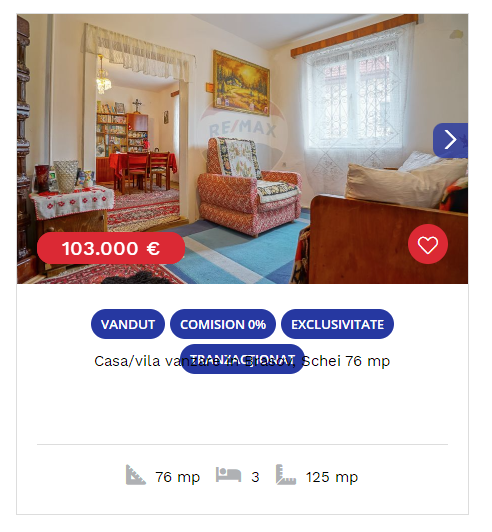The width and height of the screenshot is (492, 532).
Task: Click the 103.000 € price badge
Action: click(111, 248)
